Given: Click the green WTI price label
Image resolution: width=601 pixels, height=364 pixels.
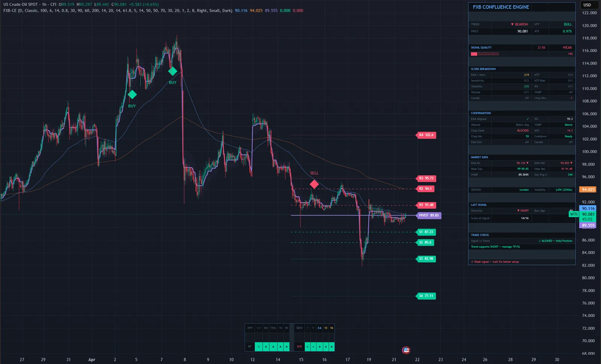Looking at the screenshot, I should (x=574, y=214).
